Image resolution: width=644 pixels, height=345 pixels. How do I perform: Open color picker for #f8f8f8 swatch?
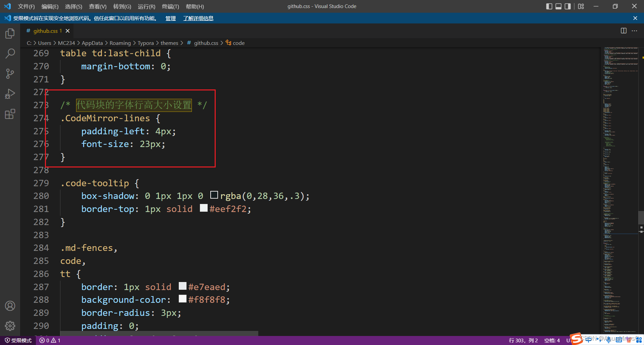click(x=182, y=299)
